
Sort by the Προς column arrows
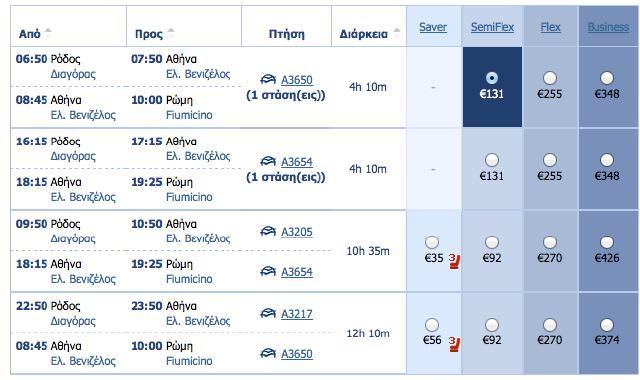[x=171, y=33]
